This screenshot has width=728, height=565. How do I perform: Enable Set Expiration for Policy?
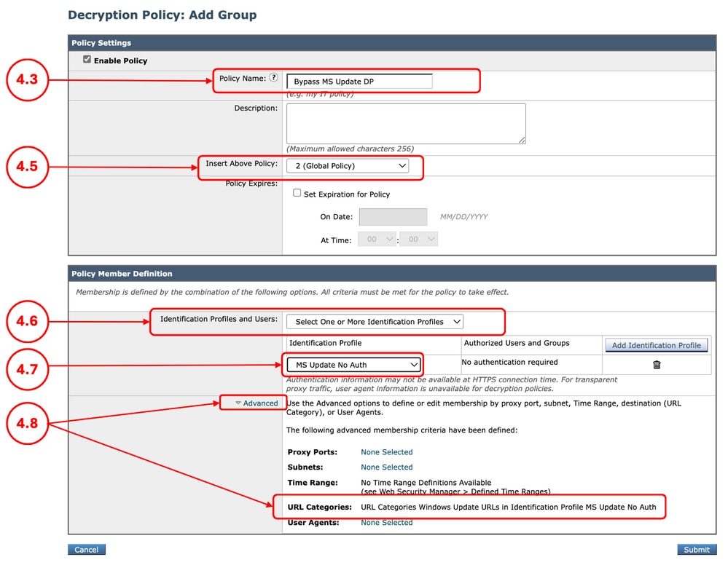click(297, 193)
